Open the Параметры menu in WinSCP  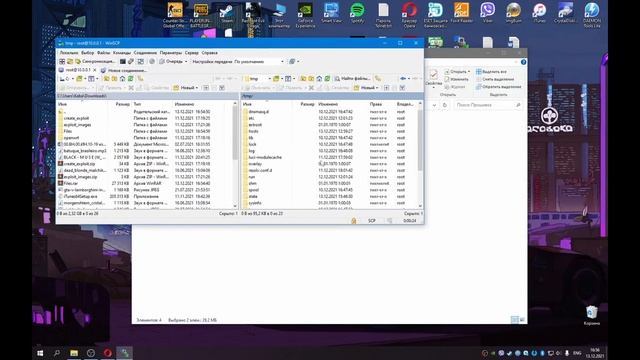171,53
